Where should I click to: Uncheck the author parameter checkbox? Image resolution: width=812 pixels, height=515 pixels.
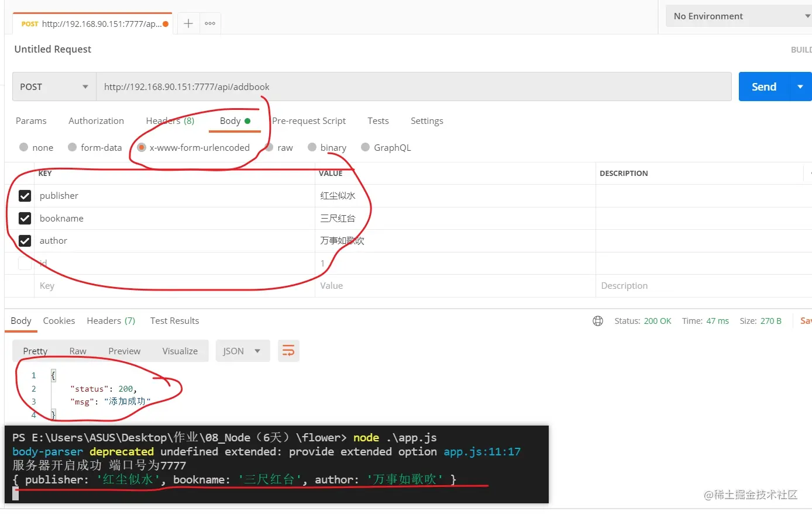click(25, 241)
